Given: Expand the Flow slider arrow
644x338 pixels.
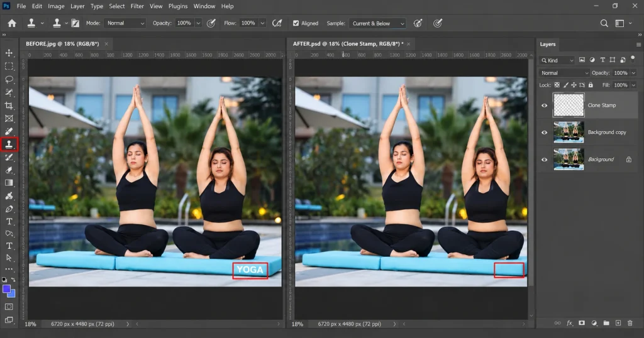Looking at the screenshot, I should click(262, 23).
